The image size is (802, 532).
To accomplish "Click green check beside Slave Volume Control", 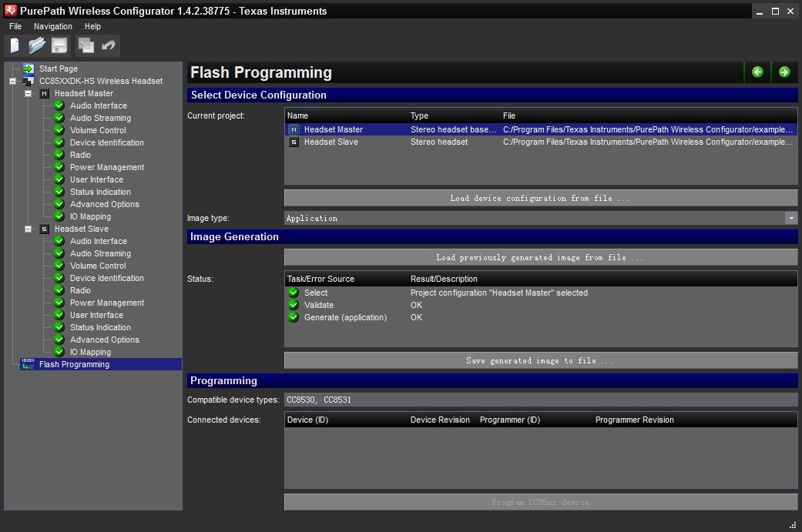I will point(59,266).
